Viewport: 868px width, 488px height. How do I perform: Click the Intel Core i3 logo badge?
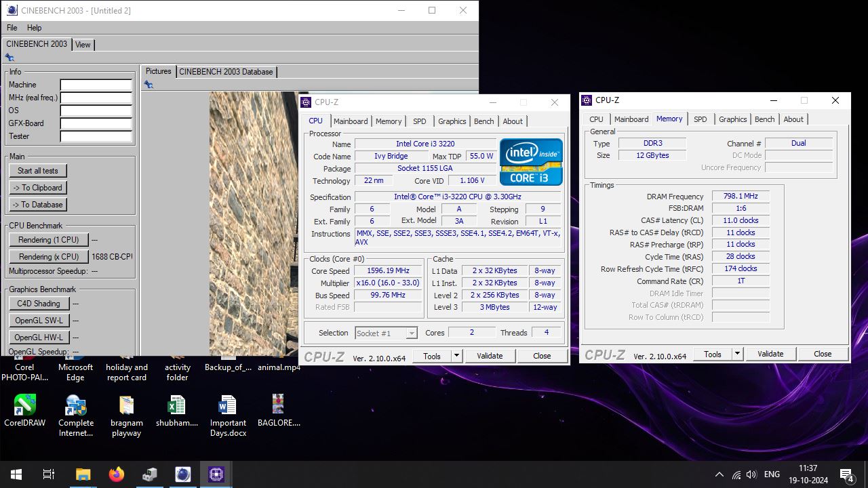[x=531, y=162]
